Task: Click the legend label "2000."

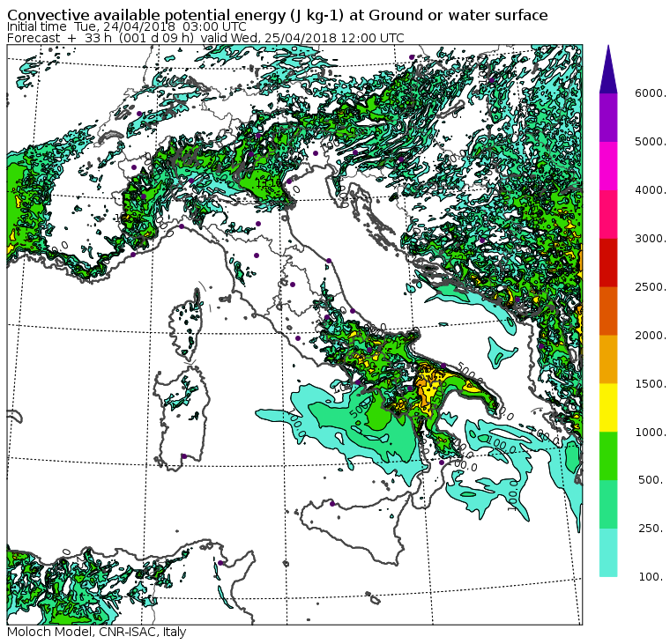Action: pos(650,336)
